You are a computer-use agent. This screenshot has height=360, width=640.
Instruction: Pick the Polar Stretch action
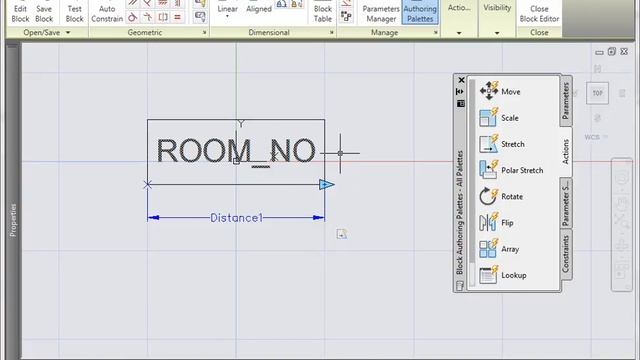pos(511,170)
